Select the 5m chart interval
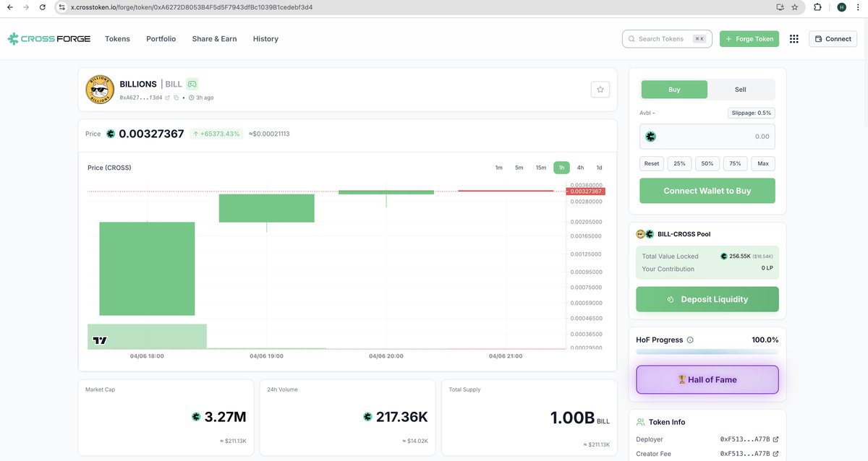This screenshot has width=868, height=461. [519, 168]
